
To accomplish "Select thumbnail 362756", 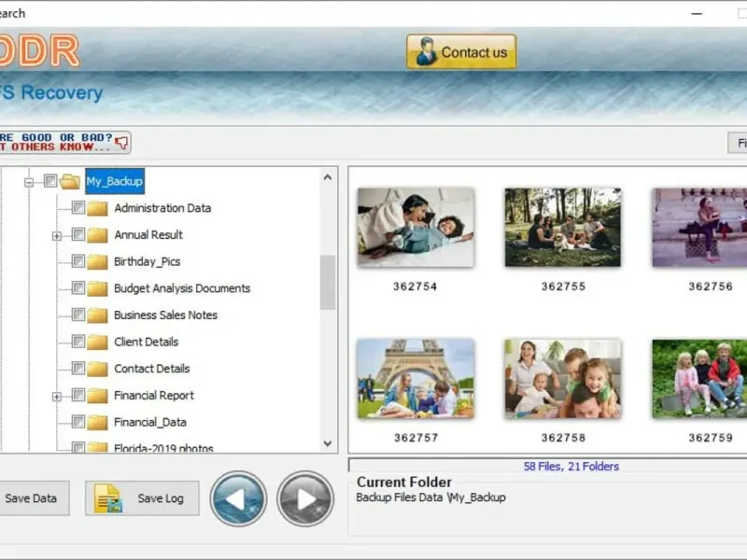I will pyautogui.click(x=699, y=227).
